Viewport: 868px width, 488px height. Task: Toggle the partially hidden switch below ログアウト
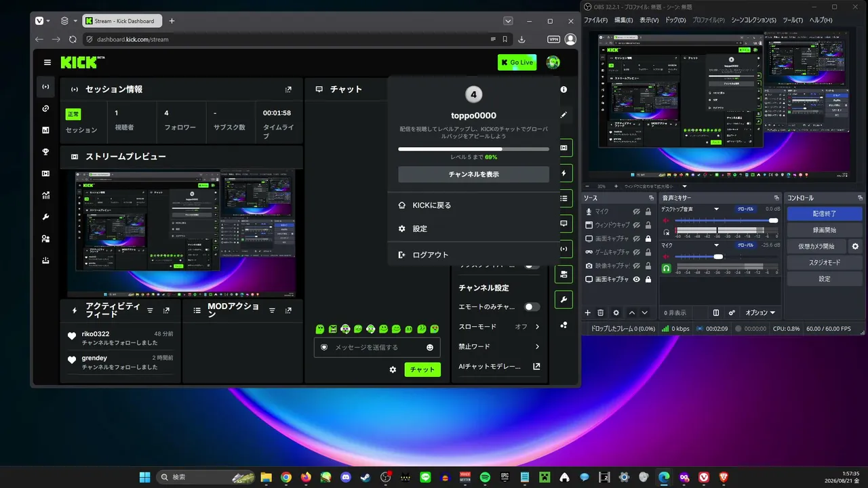[x=532, y=266]
